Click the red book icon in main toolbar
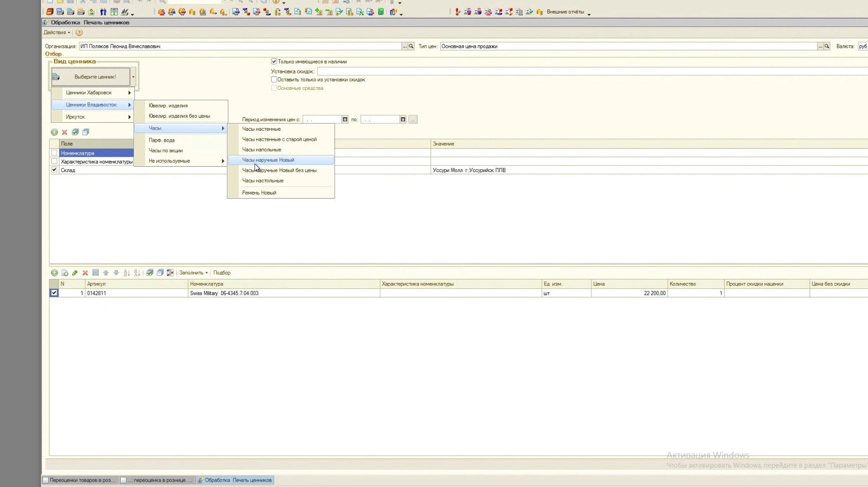This screenshot has width=868, height=487. pos(50,12)
